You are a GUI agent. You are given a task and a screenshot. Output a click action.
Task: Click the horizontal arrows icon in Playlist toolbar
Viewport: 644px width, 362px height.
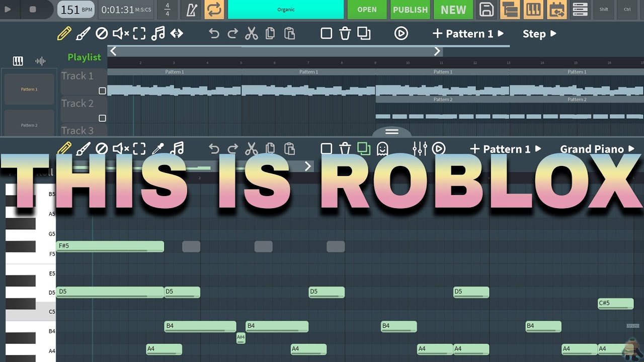177,34
